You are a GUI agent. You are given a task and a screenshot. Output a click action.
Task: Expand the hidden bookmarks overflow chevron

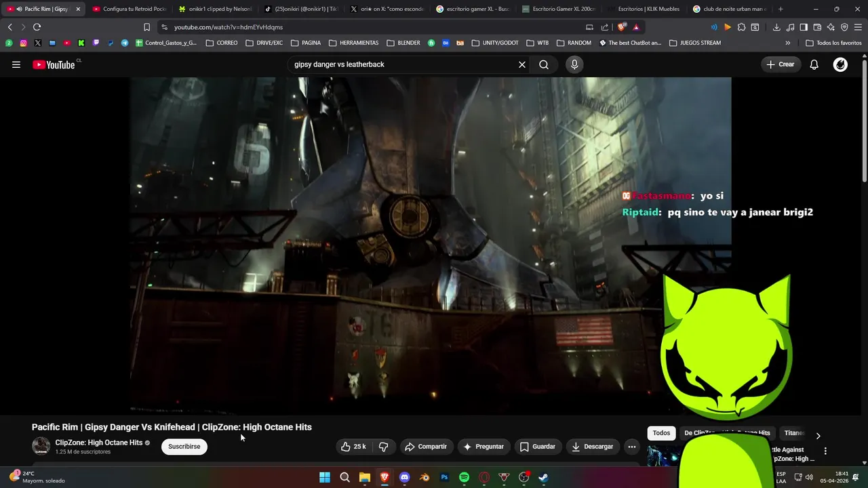pyautogui.click(x=787, y=43)
